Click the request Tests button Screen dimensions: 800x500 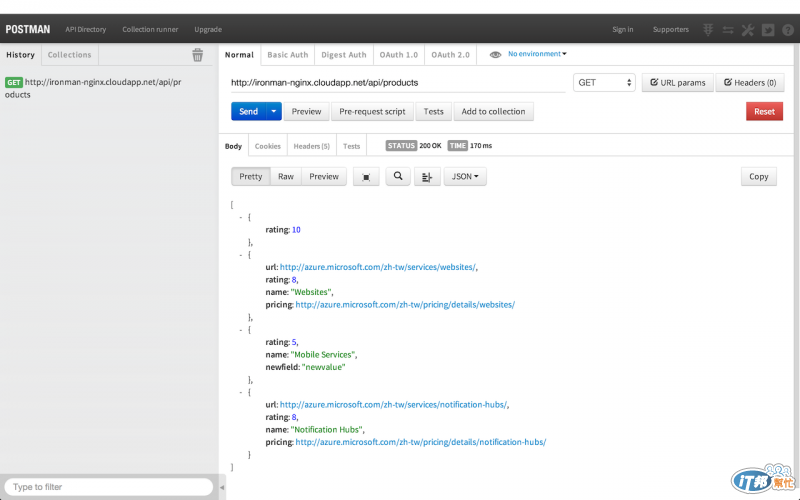434,111
